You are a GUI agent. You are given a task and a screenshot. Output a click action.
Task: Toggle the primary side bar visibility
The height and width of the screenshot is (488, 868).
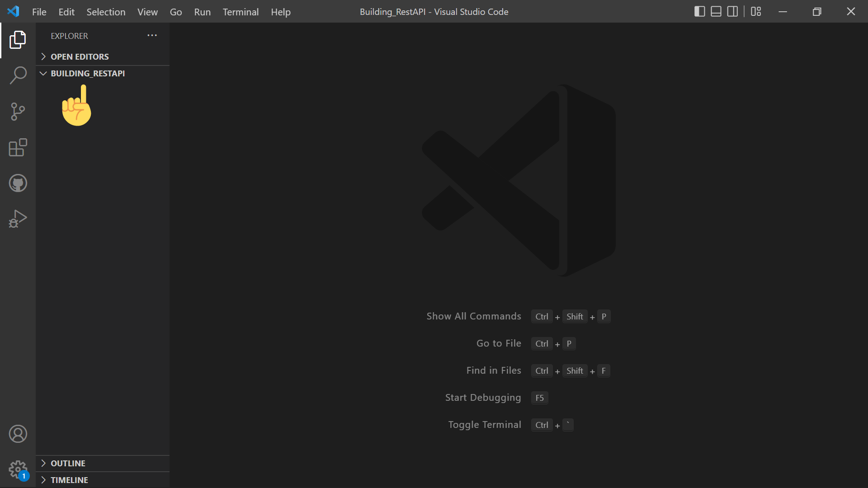coord(699,11)
